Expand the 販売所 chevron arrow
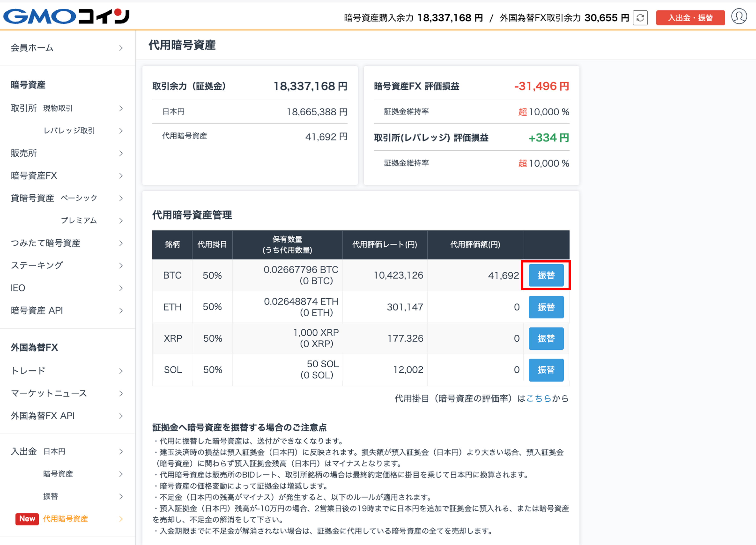The height and width of the screenshot is (545, 756). coord(121,153)
